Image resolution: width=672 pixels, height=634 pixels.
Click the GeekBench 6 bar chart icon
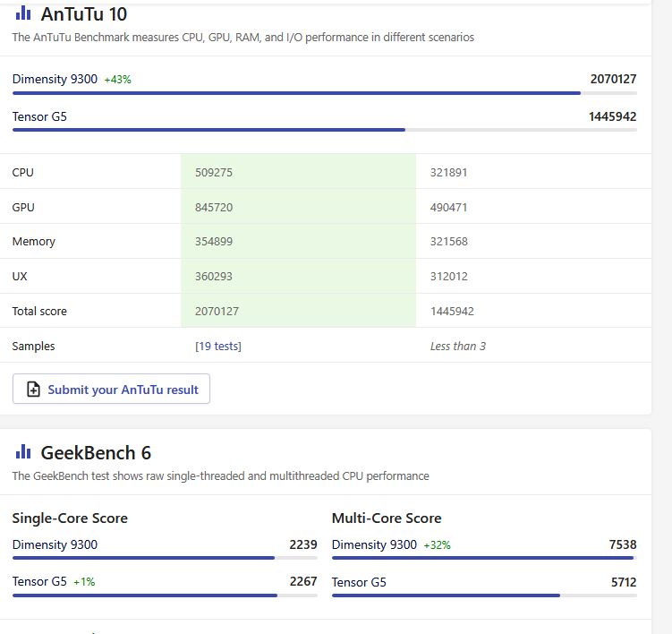click(x=23, y=452)
